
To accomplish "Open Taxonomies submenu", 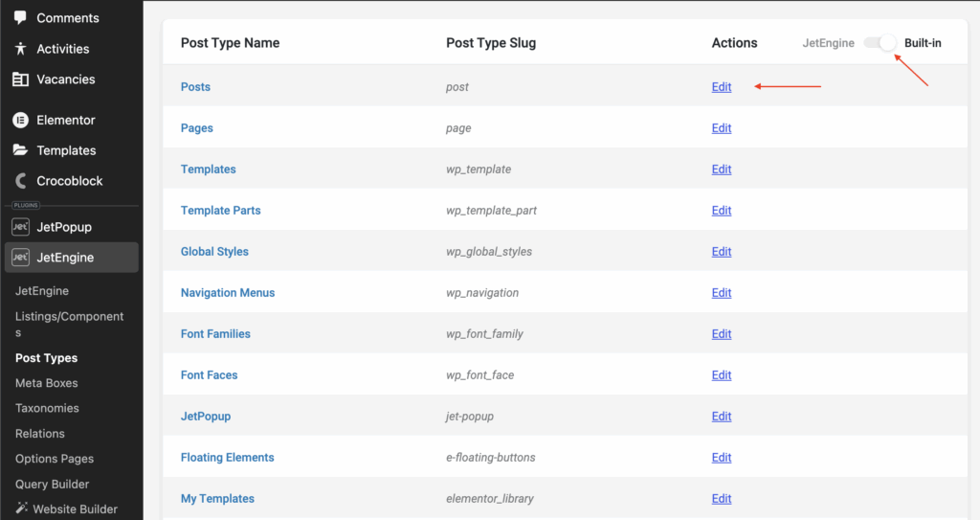I will pyautogui.click(x=47, y=408).
